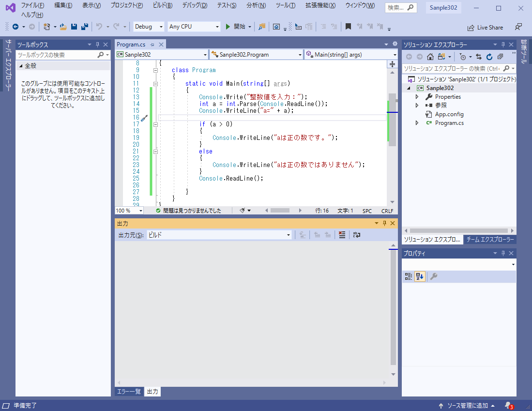
Task: Open the ビルド menu
Action: (163, 5)
